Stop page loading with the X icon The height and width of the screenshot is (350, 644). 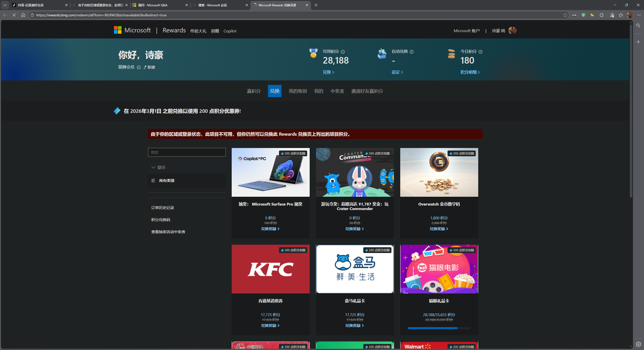coord(14,15)
